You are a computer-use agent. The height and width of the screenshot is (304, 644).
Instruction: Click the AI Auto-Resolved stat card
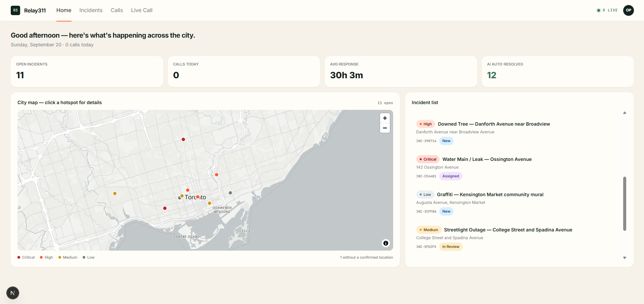558,72
